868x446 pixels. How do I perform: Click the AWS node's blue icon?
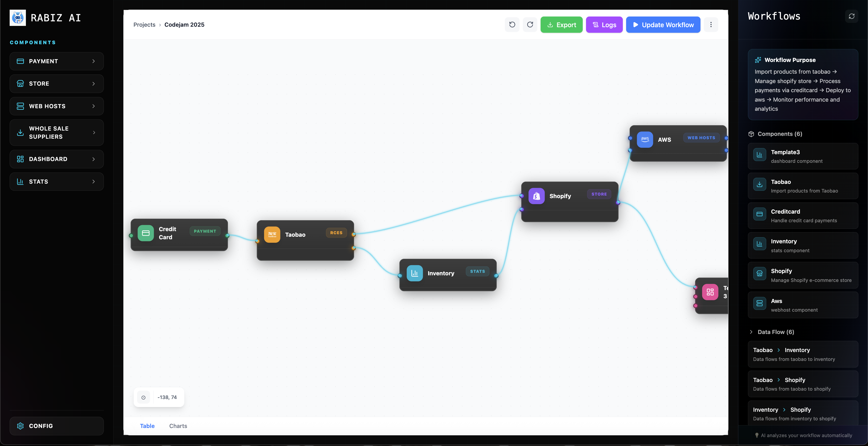pos(645,139)
